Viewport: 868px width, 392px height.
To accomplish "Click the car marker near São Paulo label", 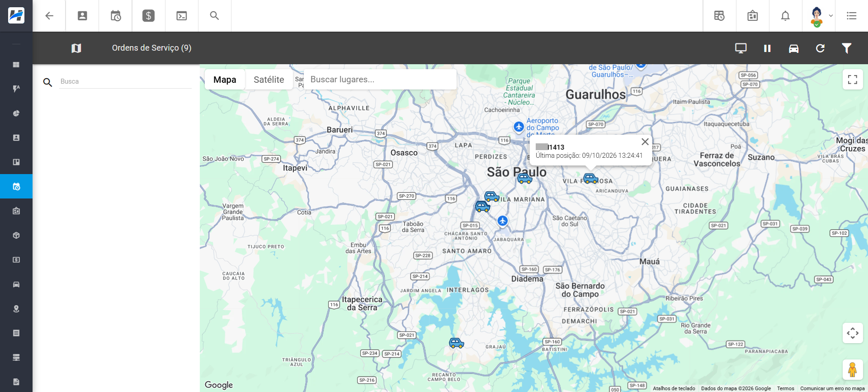I will pos(524,179).
